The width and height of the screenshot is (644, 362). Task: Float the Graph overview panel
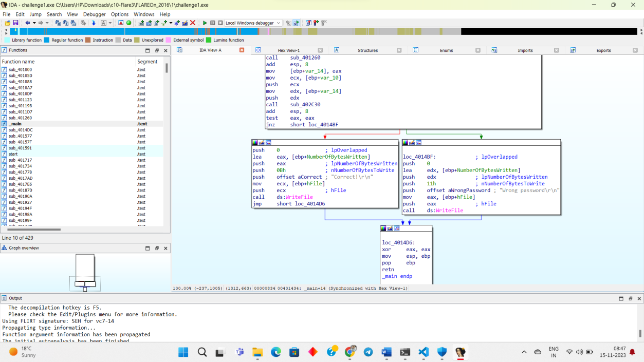[x=157, y=248]
